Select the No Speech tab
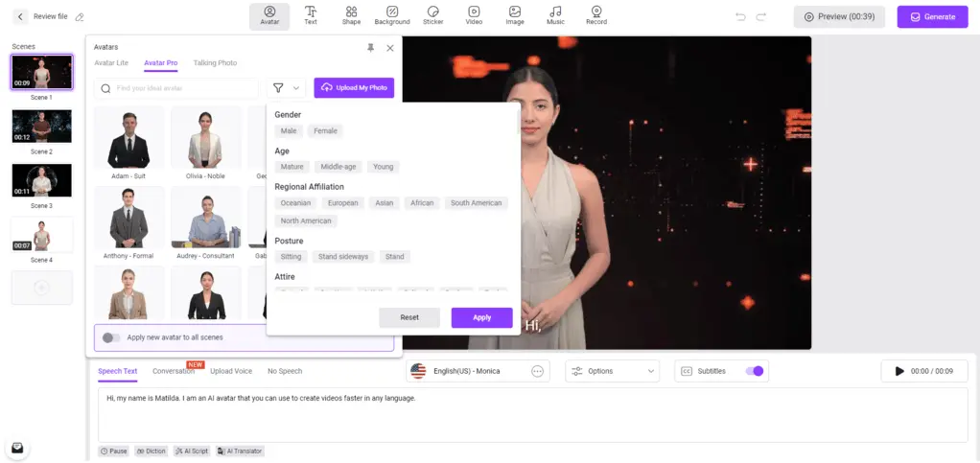Screen dimensions: 980x463 285,371
